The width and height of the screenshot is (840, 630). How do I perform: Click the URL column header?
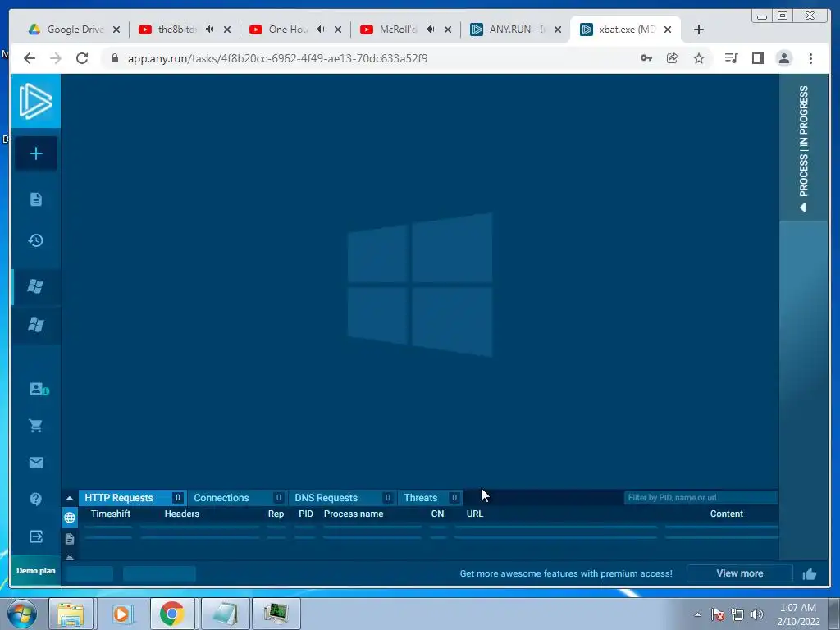coord(475,514)
